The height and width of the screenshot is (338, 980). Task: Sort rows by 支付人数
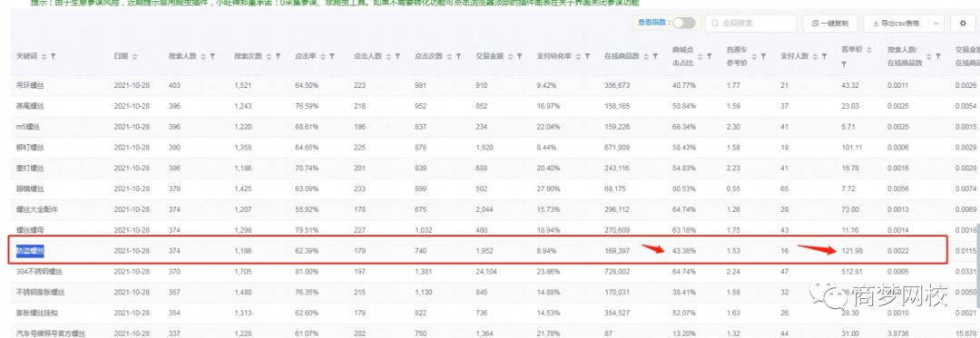[x=816, y=56]
